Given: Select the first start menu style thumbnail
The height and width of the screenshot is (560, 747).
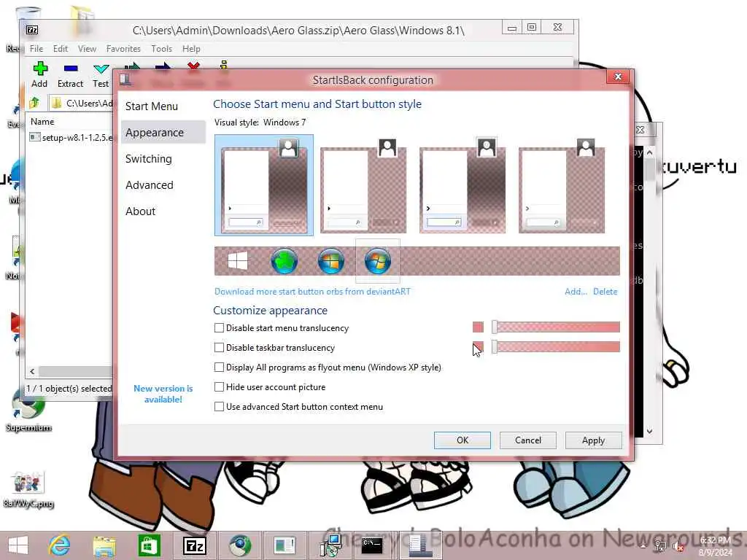Looking at the screenshot, I should coord(264,184).
